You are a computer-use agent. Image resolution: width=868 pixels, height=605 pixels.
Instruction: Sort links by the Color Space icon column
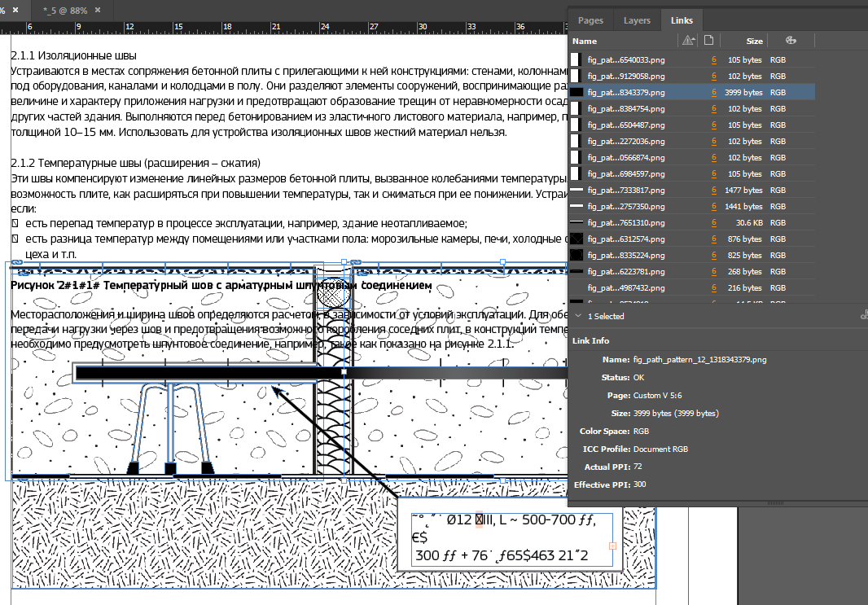790,41
